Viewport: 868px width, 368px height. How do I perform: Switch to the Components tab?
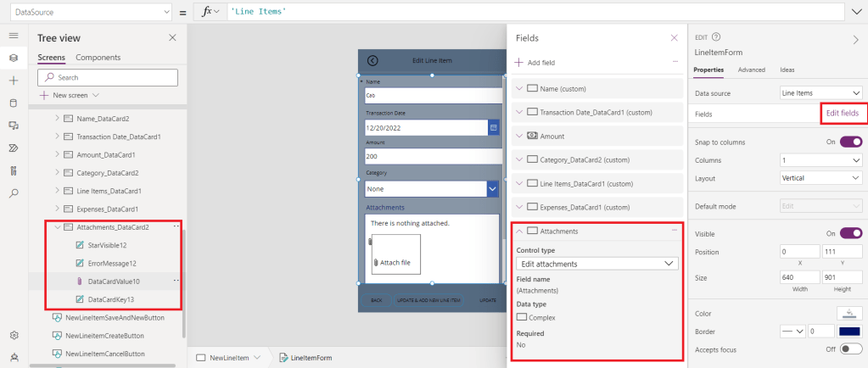click(98, 58)
